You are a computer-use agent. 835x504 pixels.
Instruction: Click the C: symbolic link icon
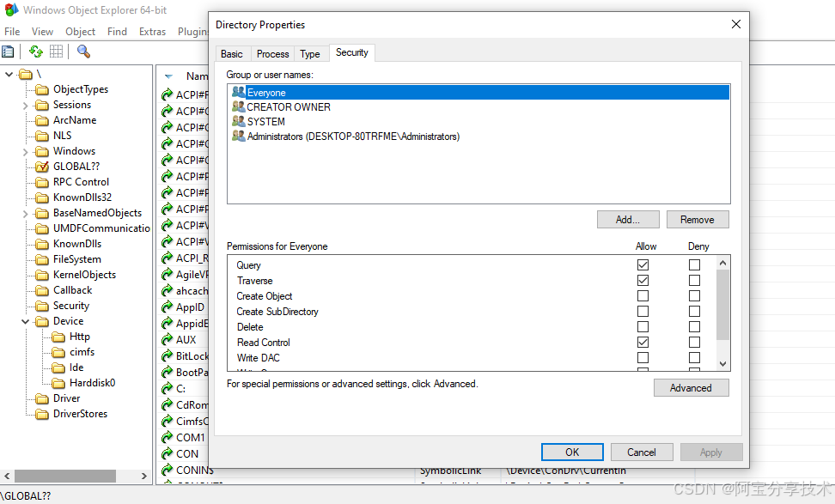(168, 388)
